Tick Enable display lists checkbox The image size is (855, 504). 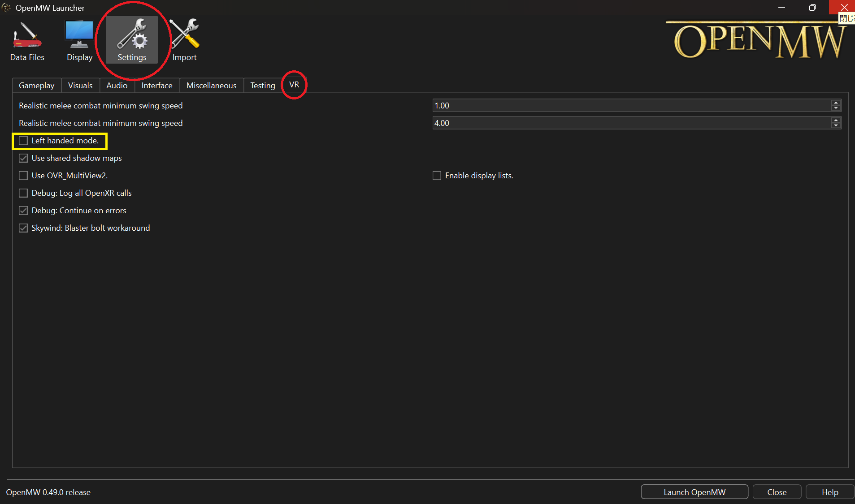click(x=437, y=176)
